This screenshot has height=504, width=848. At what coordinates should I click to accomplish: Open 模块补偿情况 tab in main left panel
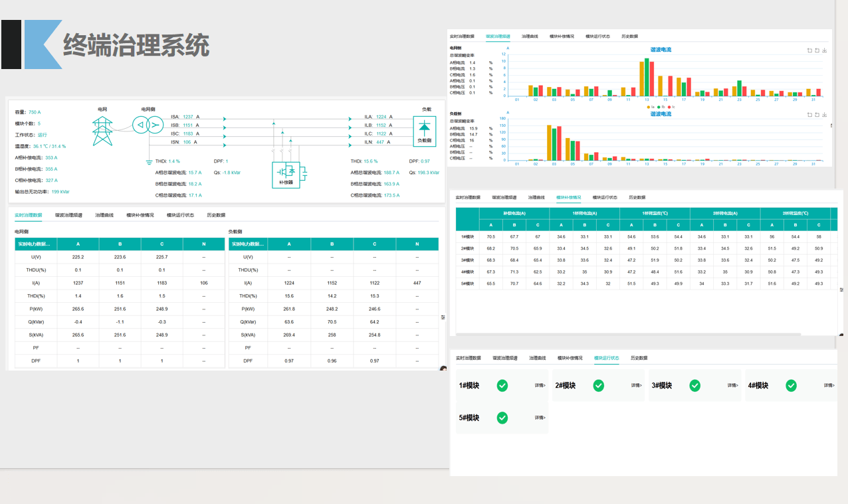[140, 215]
